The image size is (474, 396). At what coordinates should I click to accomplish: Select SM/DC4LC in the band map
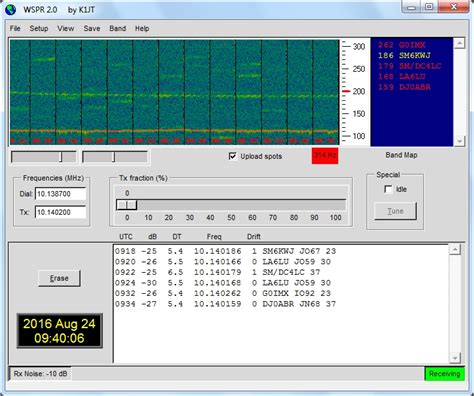tap(409, 66)
